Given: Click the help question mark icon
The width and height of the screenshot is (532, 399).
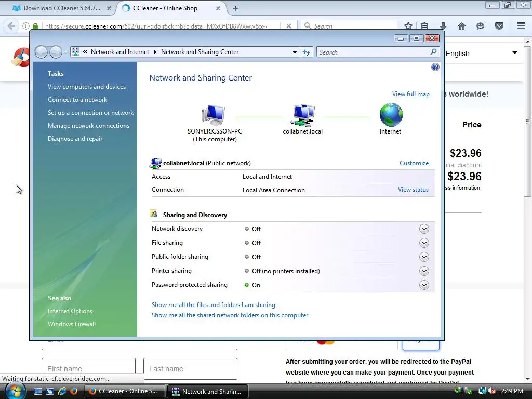Looking at the screenshot, I should (435, 67).
